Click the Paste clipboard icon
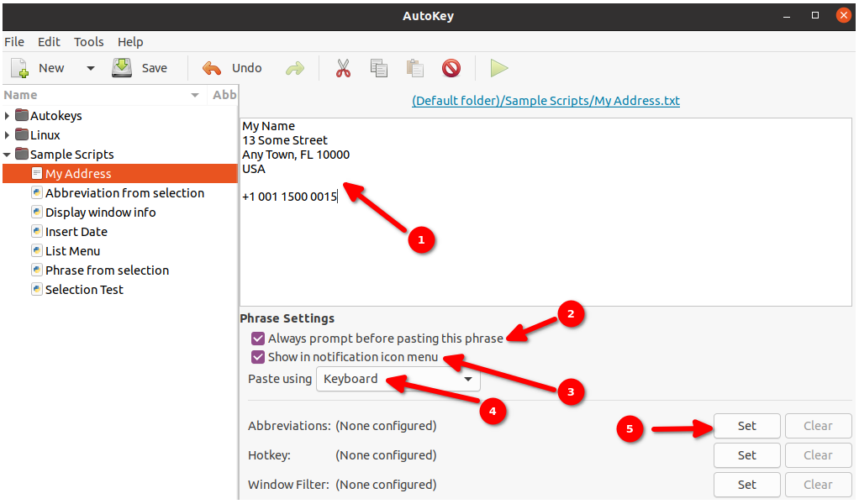Screen dimensions: 859x504 [414, 68]
